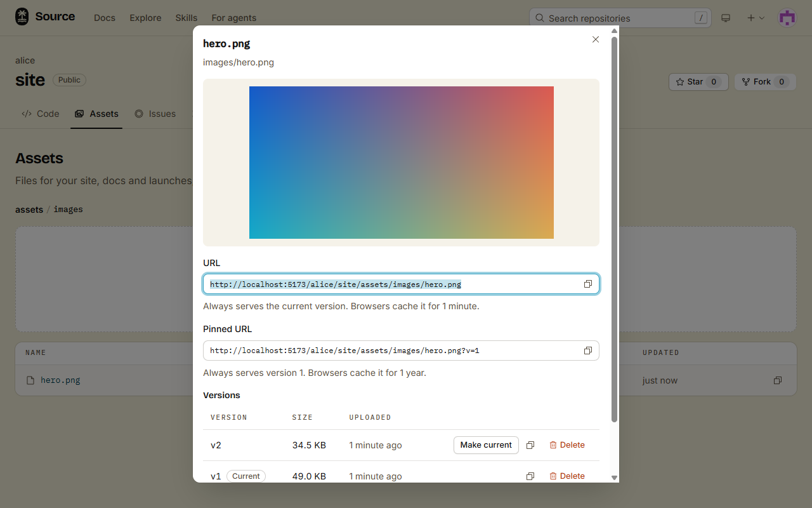This screenshot has width=812, height=508.
Task: Open hero.png in the file list
Action: (60, 380)
